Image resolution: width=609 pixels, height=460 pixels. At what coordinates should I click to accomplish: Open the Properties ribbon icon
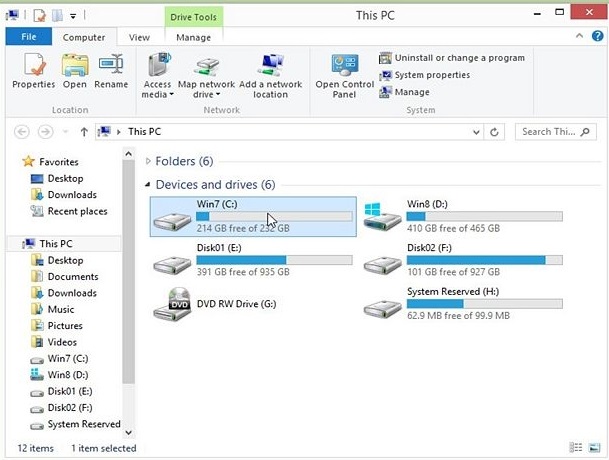pyautogui.click(x=34, y=64)
